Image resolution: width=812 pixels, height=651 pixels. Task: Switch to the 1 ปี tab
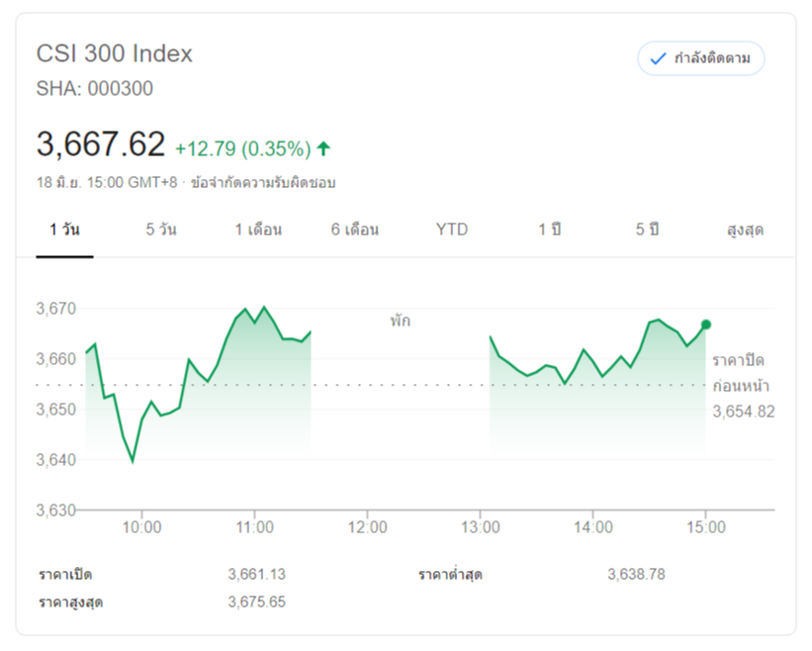point(549,230)
